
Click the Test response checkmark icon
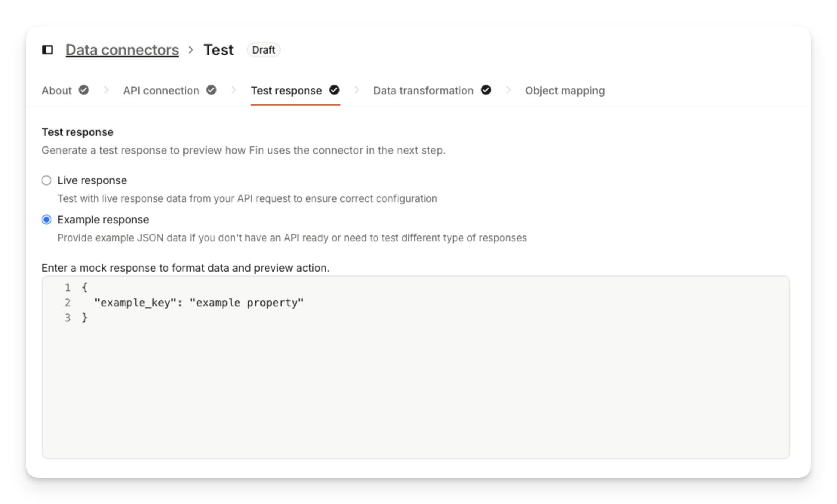(x=334, y=90)
